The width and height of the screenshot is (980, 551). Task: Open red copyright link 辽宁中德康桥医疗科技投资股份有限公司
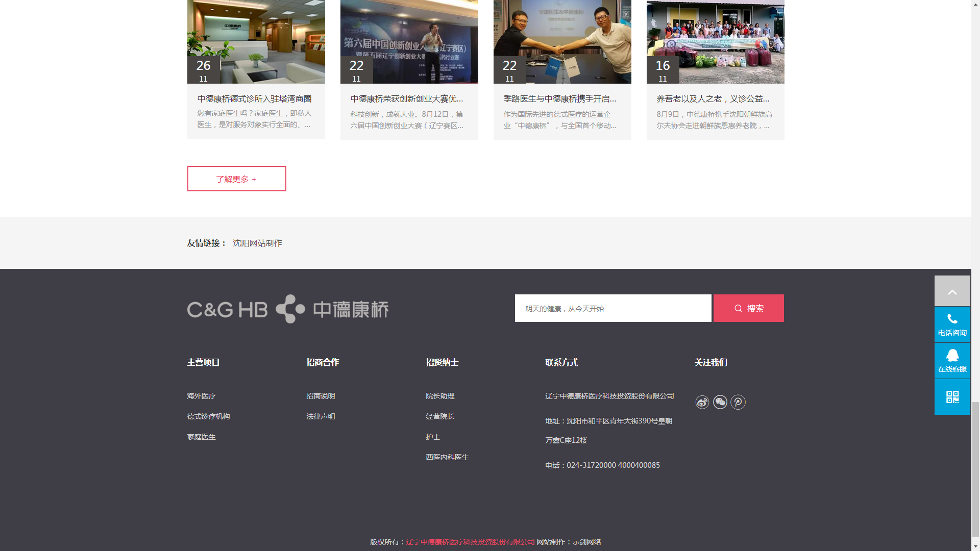click(x=471, y=542)
